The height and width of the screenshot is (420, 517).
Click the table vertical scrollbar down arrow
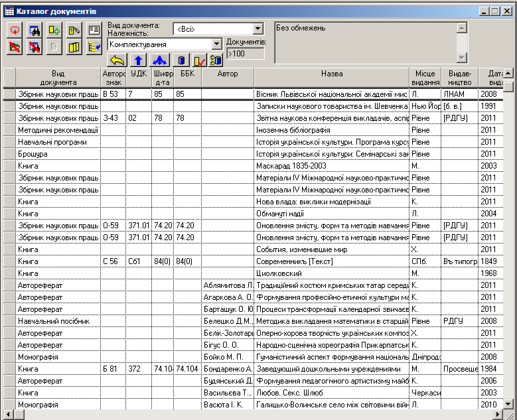pos(508,403)
